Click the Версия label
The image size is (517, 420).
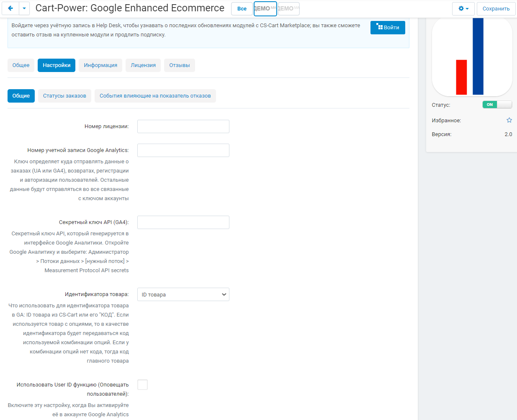(442, 134)
